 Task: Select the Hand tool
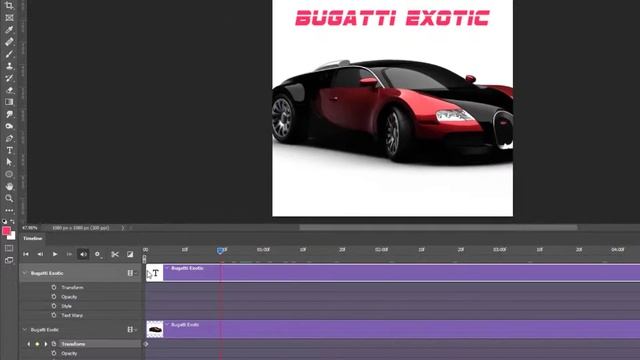click(9, 186)
